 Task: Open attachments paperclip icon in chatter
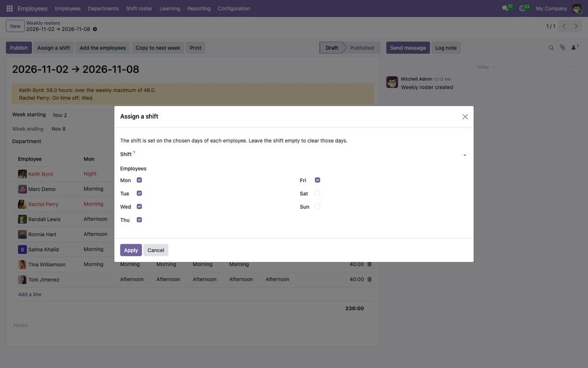click(562, 48)
